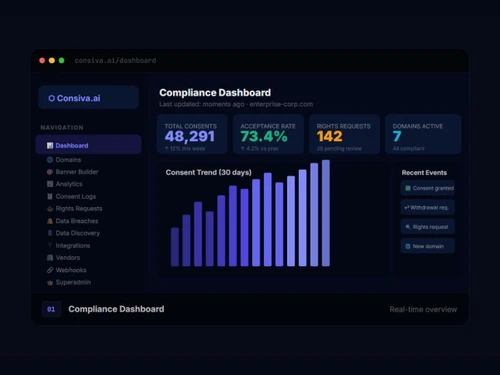Click the Analytics chart icon
500x375 pixels.
coord(50,184)
